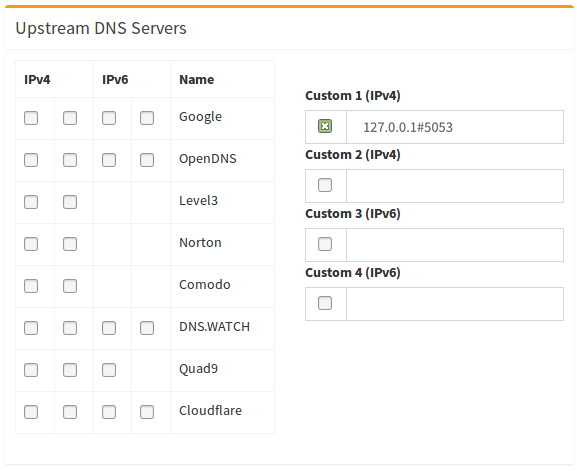Check DNS.WATCH first IPv6 checkbox
Screen dimensions: 577x471
coord(109,328)
